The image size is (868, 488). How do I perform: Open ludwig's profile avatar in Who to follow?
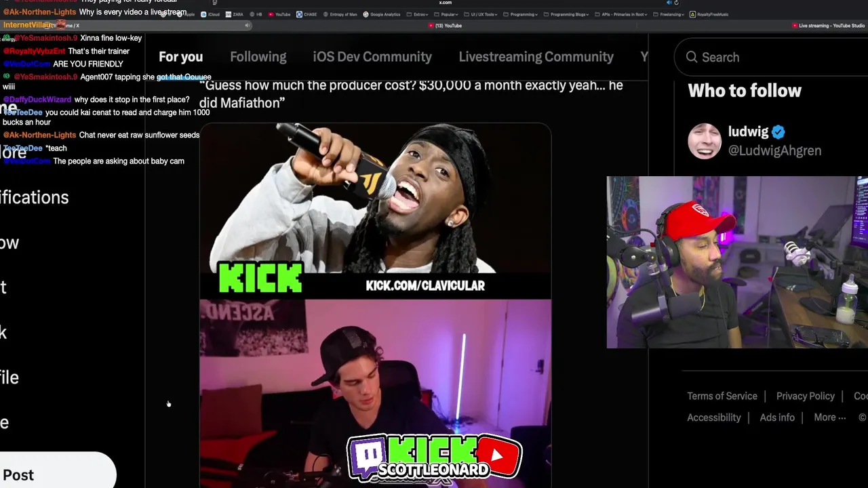[705, 141]
